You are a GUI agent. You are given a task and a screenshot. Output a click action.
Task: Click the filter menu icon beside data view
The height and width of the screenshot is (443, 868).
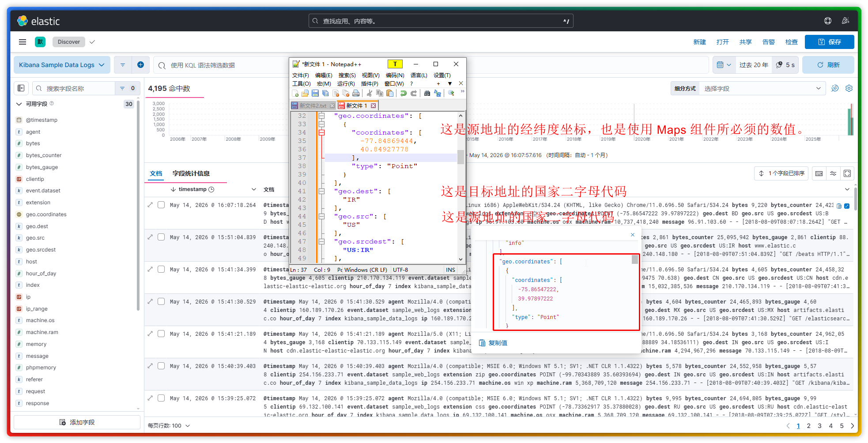pyautogui.click(x=123, y=65)
